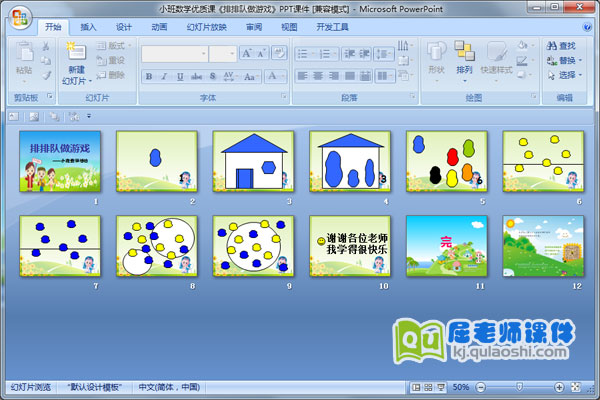The width and height of the screenshot is (600, 400).
Task: Select the Format Painter brush icon
Action: click(x=46, y=75)
